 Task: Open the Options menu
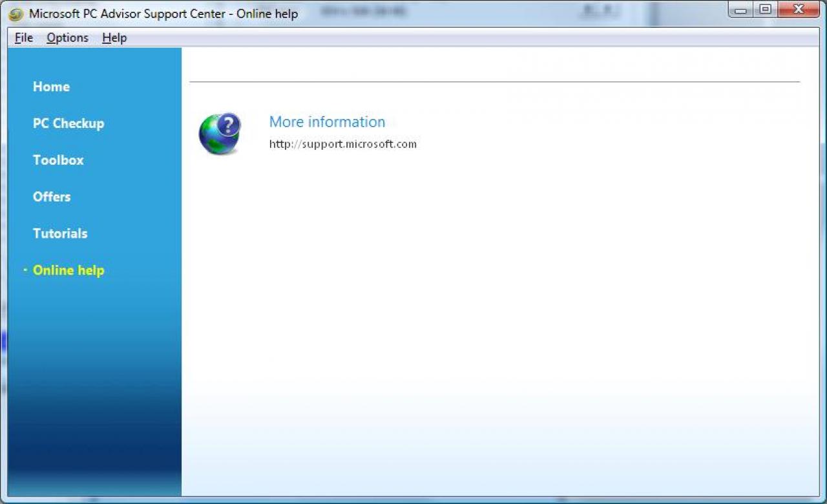coord(67,37)
